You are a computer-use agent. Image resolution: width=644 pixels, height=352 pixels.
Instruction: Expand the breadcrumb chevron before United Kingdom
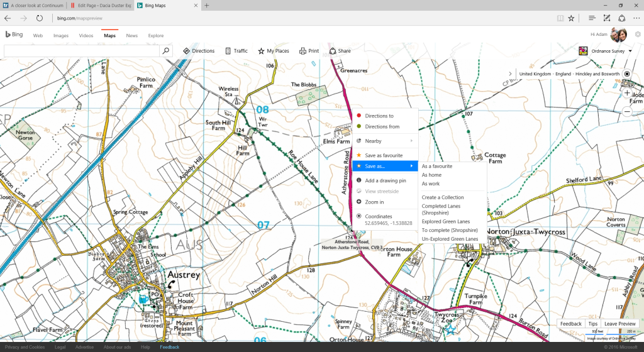510,74
